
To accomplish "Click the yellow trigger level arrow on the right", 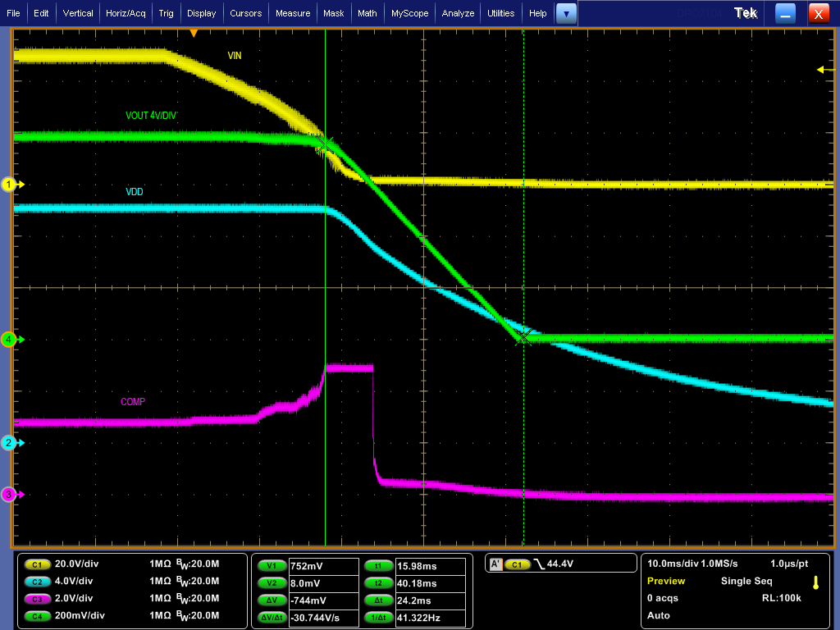I will tap(821, 71).
